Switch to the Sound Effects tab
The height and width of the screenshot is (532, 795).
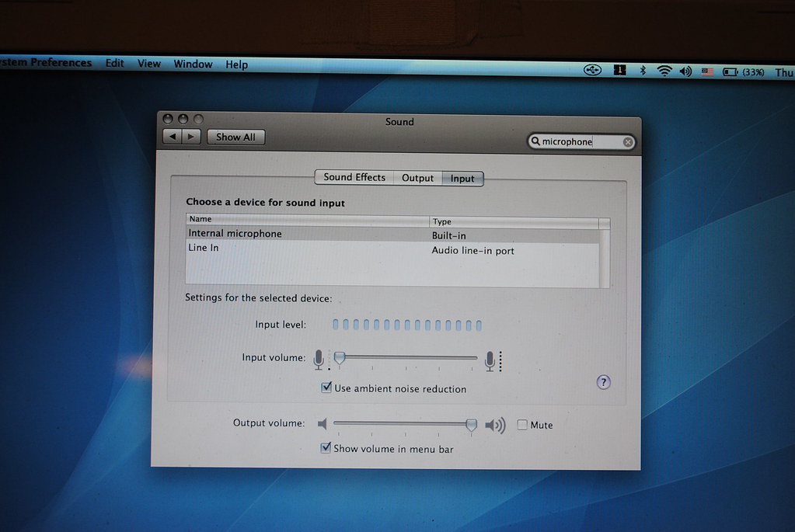354,177
